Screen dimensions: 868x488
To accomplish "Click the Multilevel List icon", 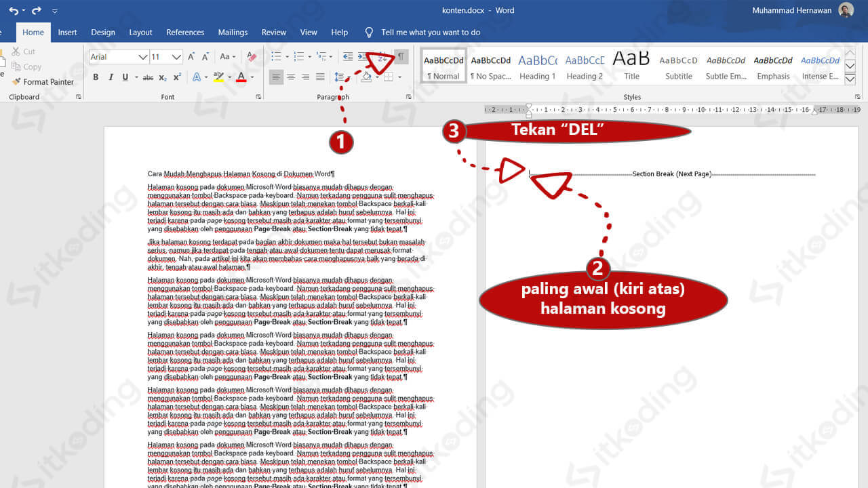I will (322, 57).
